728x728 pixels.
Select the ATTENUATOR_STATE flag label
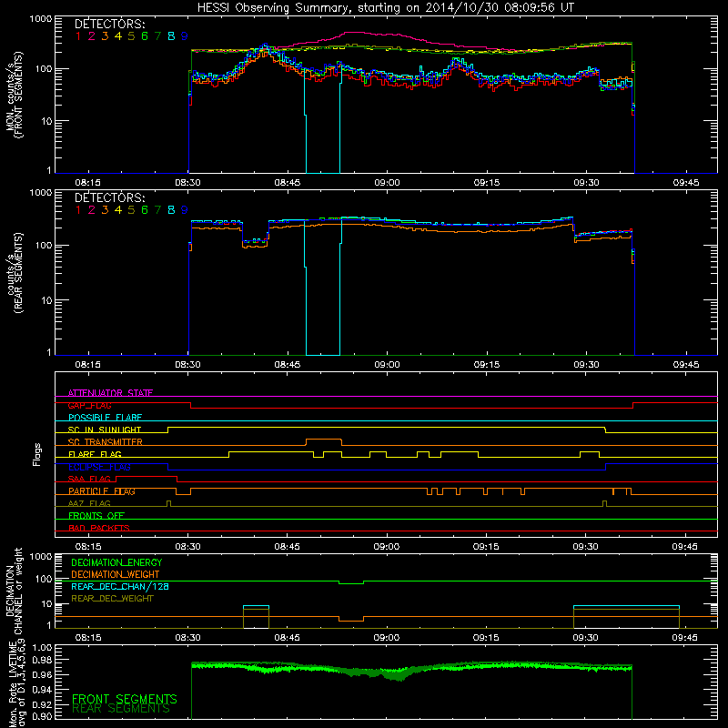110,393
